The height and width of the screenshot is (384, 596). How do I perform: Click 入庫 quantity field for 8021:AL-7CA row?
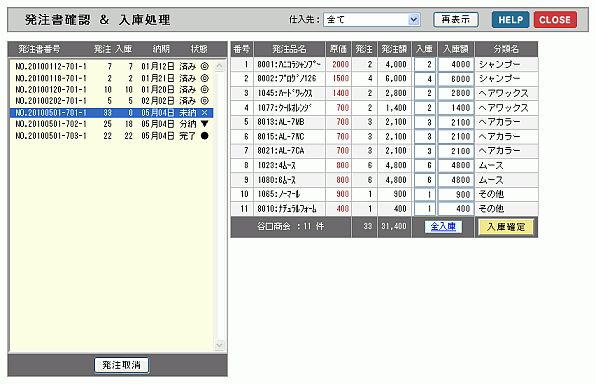(x=425, y=151)
